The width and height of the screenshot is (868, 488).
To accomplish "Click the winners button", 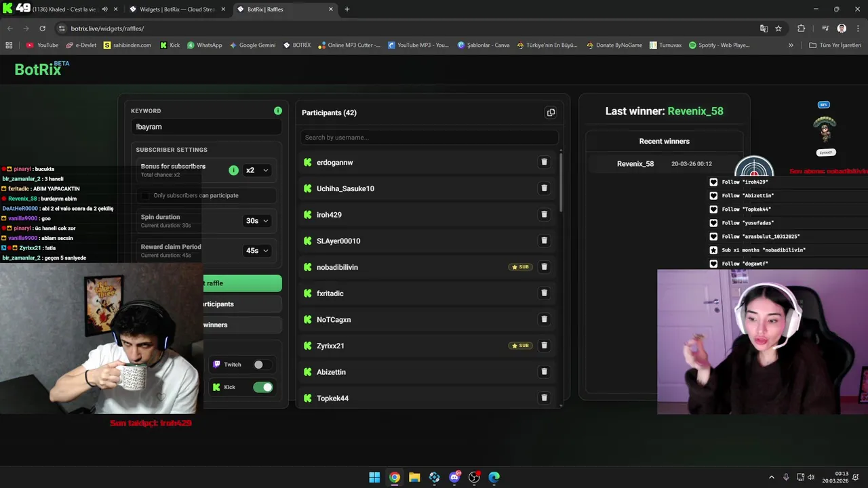I will click(242, 325).
